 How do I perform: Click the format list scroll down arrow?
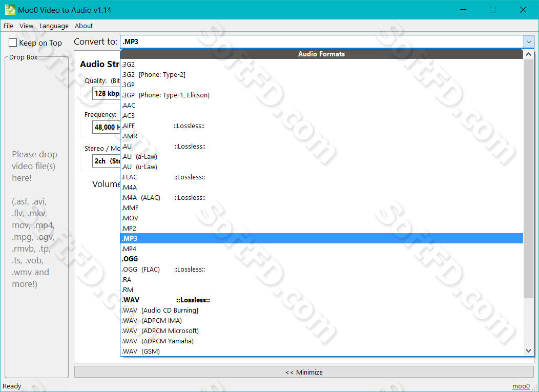[x=529, y=350]
